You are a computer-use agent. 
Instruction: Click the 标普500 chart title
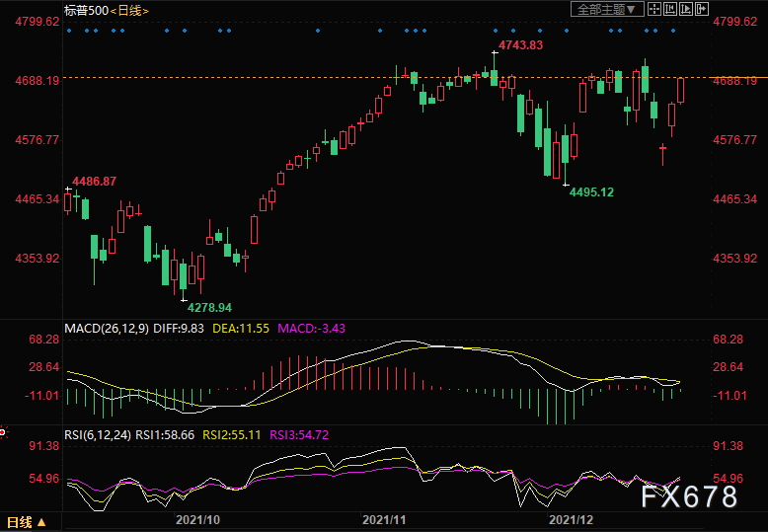pos(86,10)
